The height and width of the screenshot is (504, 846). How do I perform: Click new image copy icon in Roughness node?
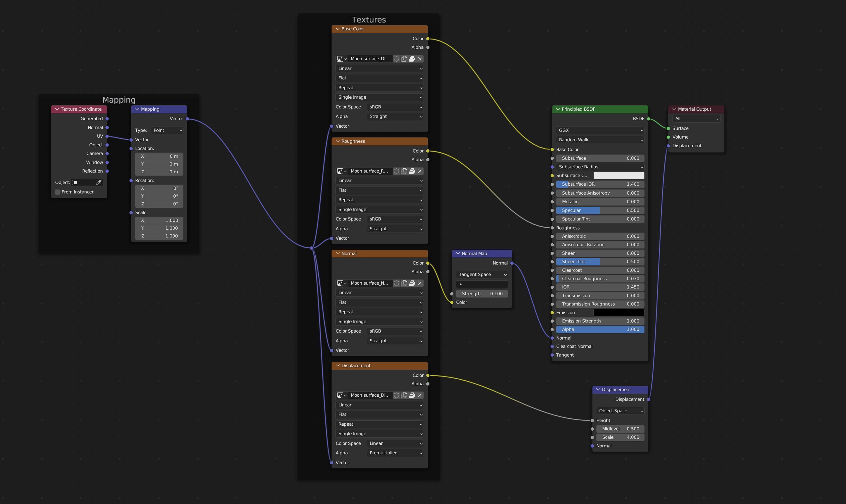tap(404, 171)
